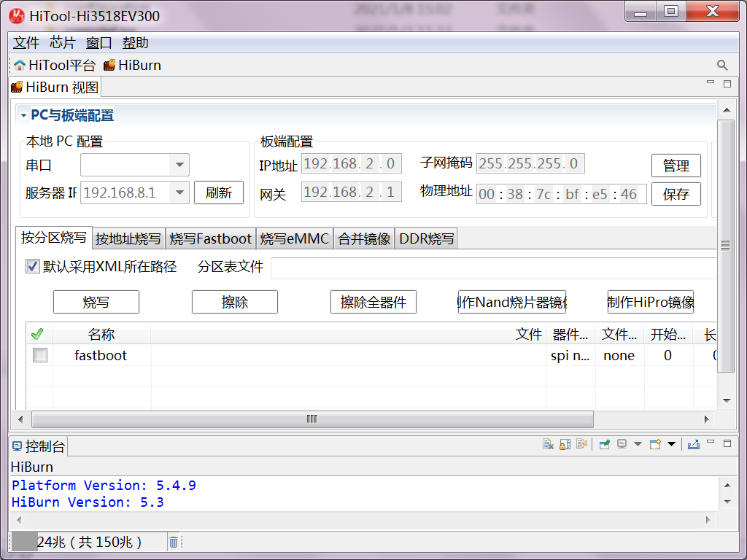Click the search magnifier icon
Viewport: 747px width, 560px height.
(721, 65)
